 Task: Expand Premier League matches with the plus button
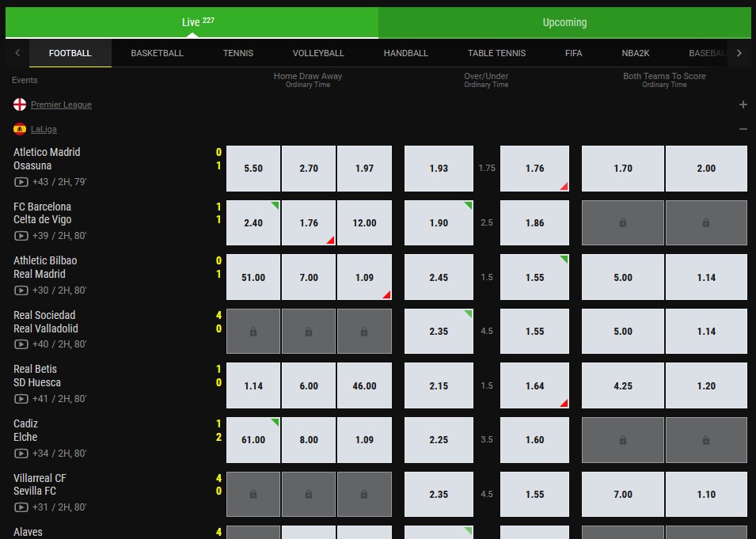743,104
